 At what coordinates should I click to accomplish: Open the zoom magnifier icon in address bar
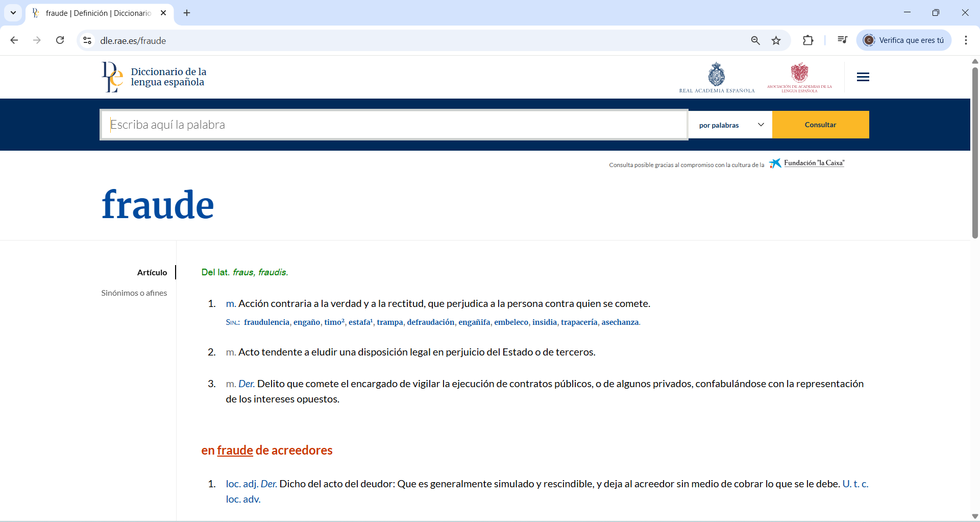pyautogui.click(x=755, y=41)
